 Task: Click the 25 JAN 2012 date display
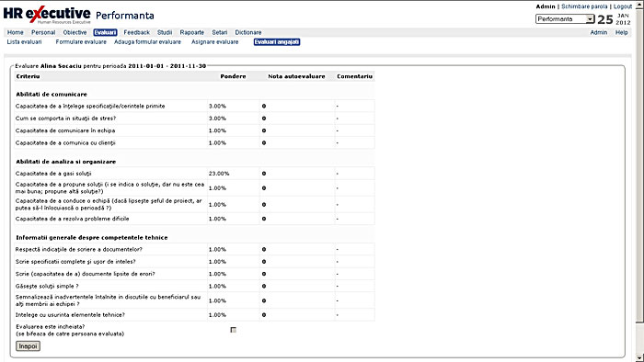tap(614, 19)
